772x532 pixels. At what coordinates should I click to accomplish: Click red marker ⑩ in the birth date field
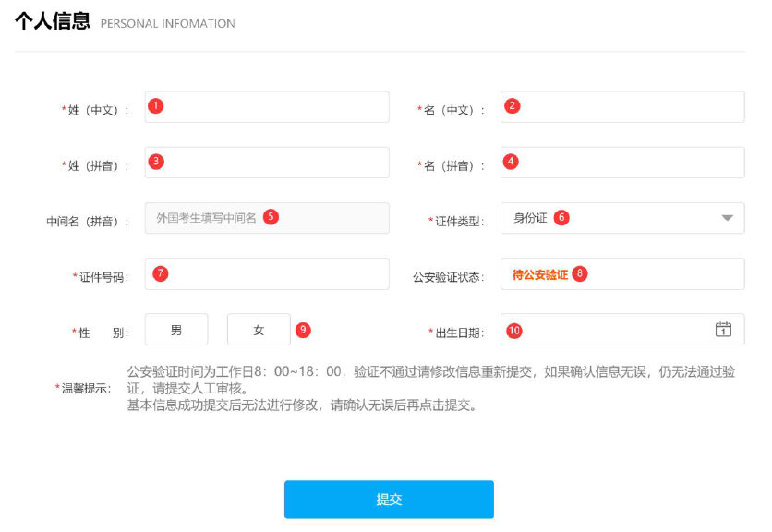[514, 329]
